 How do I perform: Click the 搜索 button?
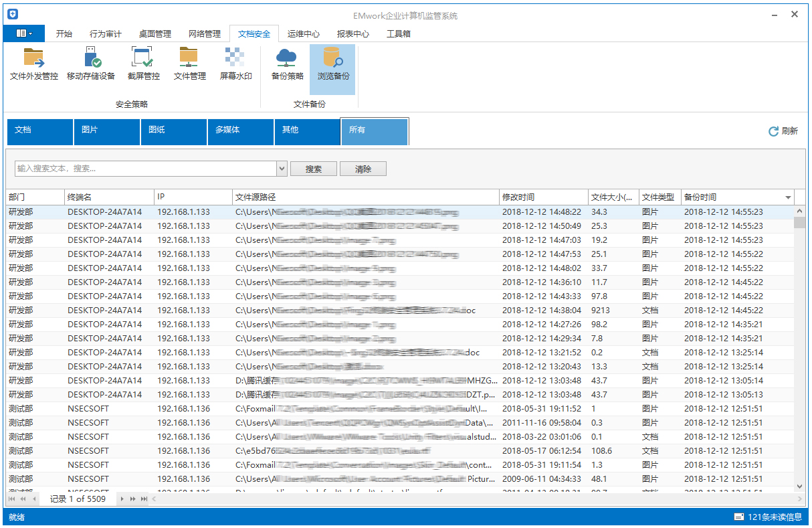coord(313,169)
